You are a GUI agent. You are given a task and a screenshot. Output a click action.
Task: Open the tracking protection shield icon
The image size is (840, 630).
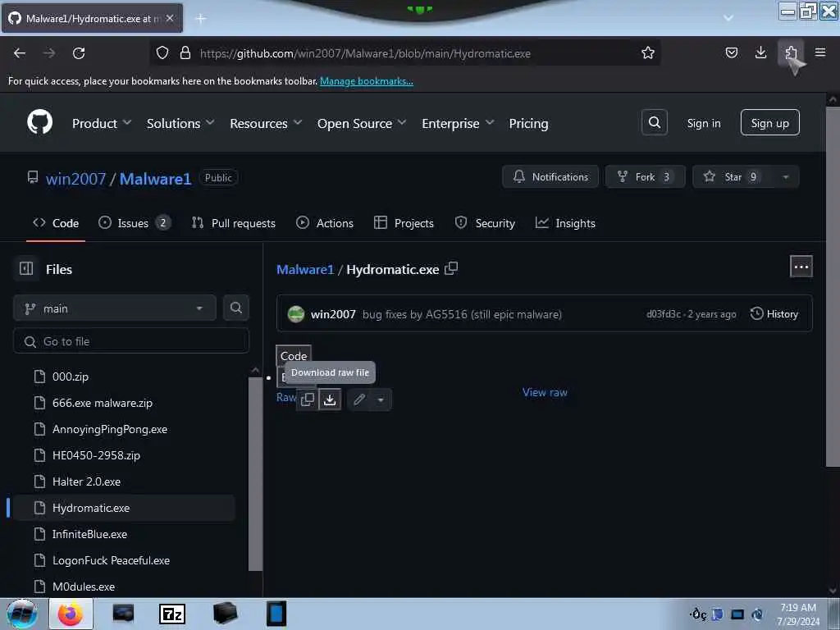(x=162, y=53)
